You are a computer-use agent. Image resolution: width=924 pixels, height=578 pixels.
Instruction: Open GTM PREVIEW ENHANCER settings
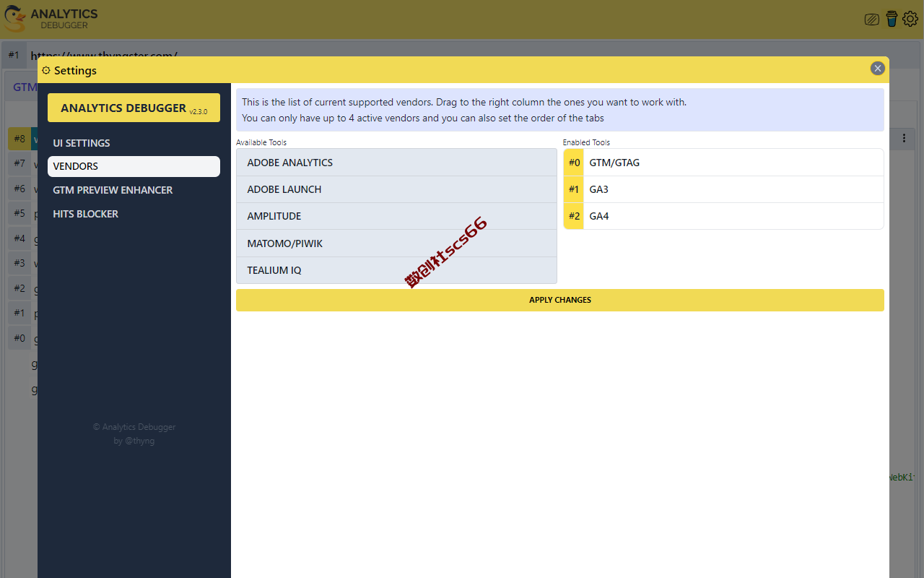pyautogui.click(x=134, y=190)
